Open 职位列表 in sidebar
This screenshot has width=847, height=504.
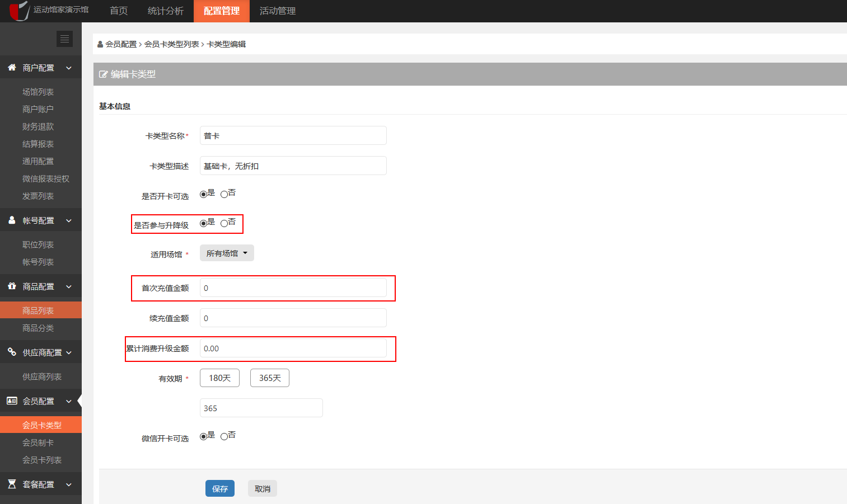[x=38, y=244]
